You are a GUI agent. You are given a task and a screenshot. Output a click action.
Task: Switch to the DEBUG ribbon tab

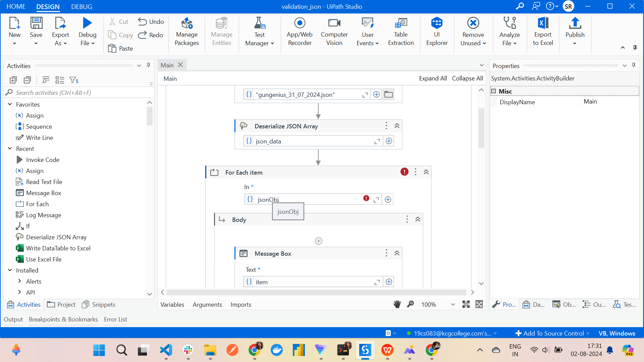[x=81, y=6]
